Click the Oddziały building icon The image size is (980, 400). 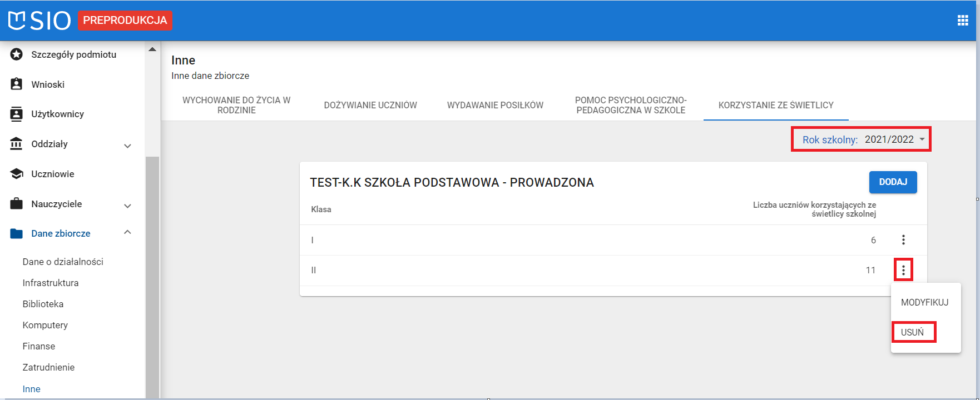pyautogui.click(x=17, y=144)
